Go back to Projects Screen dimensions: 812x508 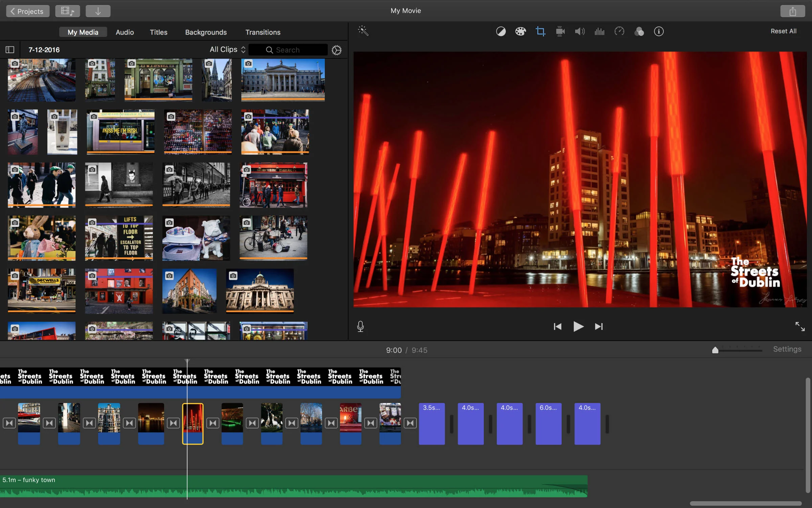tap(27, 11)
